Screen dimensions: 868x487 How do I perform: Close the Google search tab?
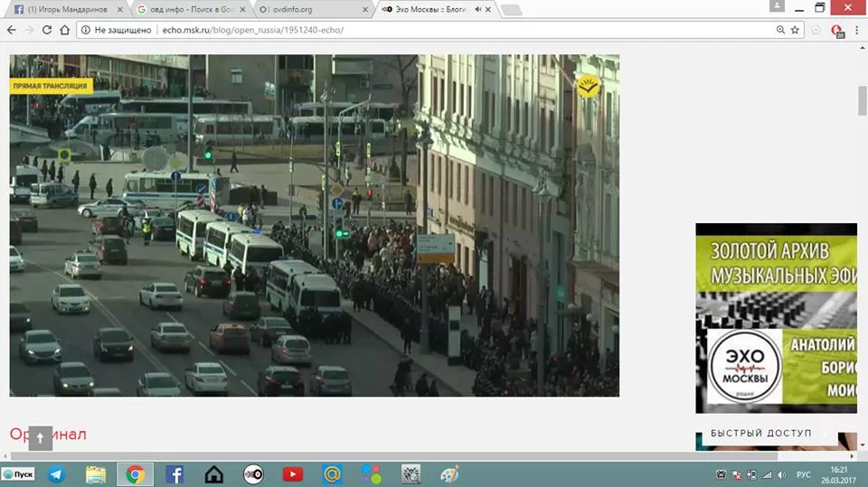click(x=242, y=9)
